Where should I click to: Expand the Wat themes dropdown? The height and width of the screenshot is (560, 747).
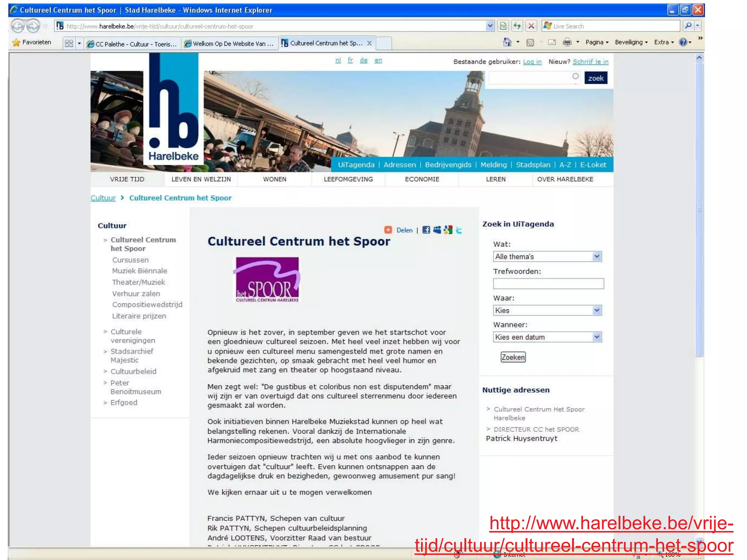596,257
